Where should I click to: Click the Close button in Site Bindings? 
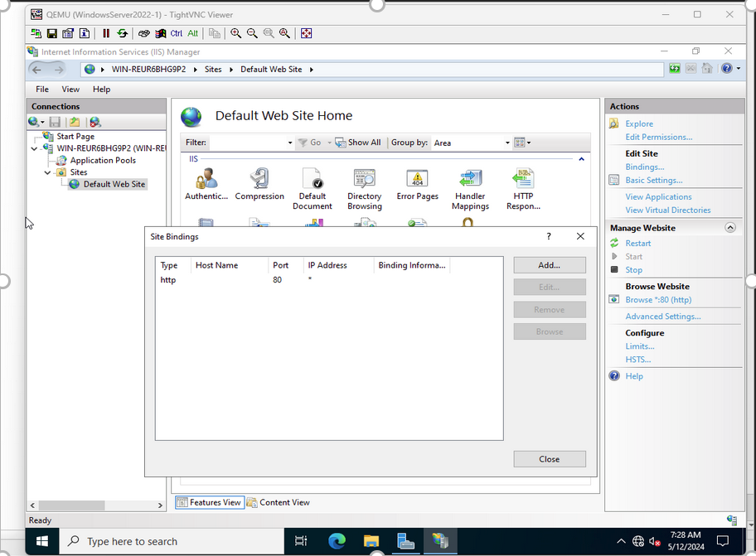click(550, 459)
